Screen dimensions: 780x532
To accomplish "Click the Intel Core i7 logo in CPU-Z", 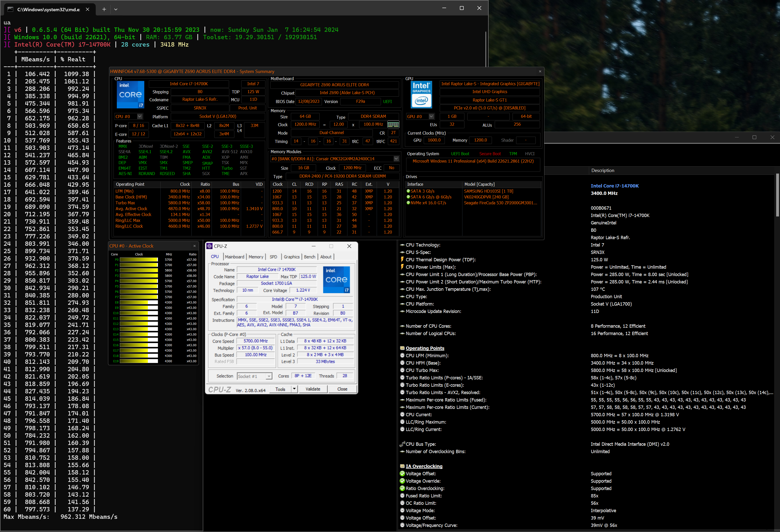I will tap(336, 280).
